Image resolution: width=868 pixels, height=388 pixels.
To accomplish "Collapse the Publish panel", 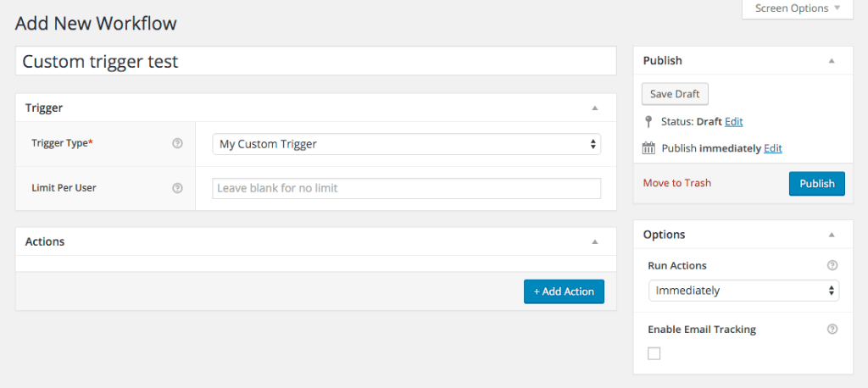I will pos(832,61).
